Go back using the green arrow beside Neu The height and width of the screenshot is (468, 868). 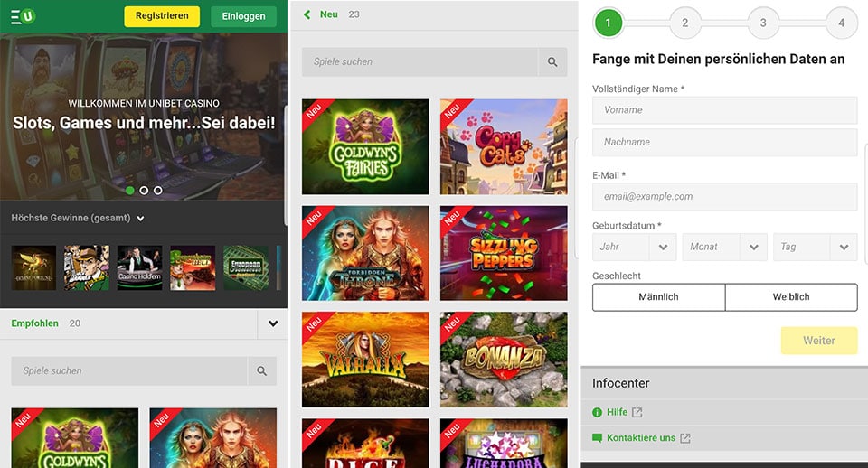pos(307,15)
